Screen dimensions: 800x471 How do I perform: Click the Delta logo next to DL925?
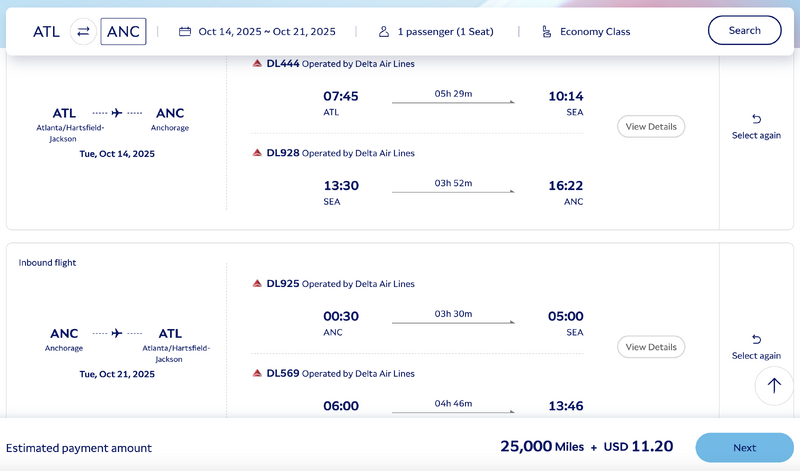pyautogui.click(x=258, y=284)
